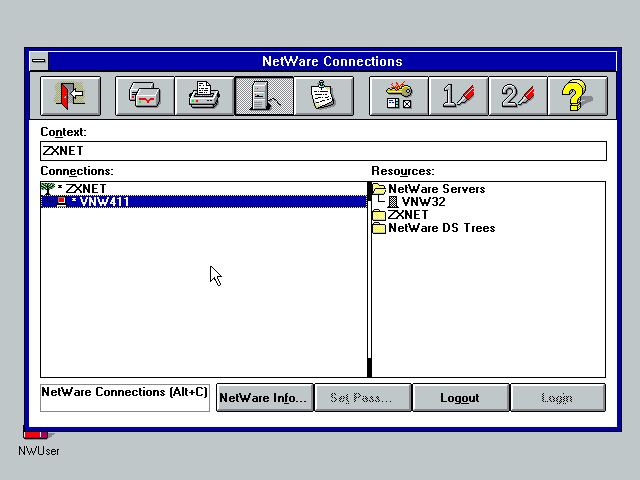The height and width of the screenshot is (480, 640).
Task: Click into the Context input field
Action: click(x=323, y=151)
